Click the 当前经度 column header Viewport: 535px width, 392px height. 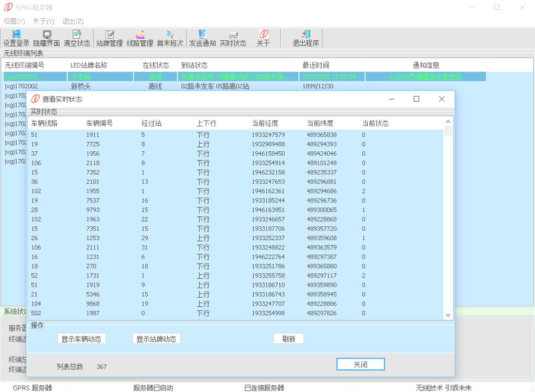coord(265,124)
